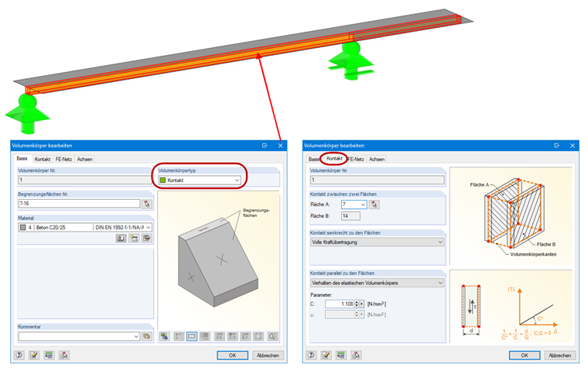The image size is (588, 371).
Task: Edit the selected material with the rightmost material icon
Action: [147, 238]
